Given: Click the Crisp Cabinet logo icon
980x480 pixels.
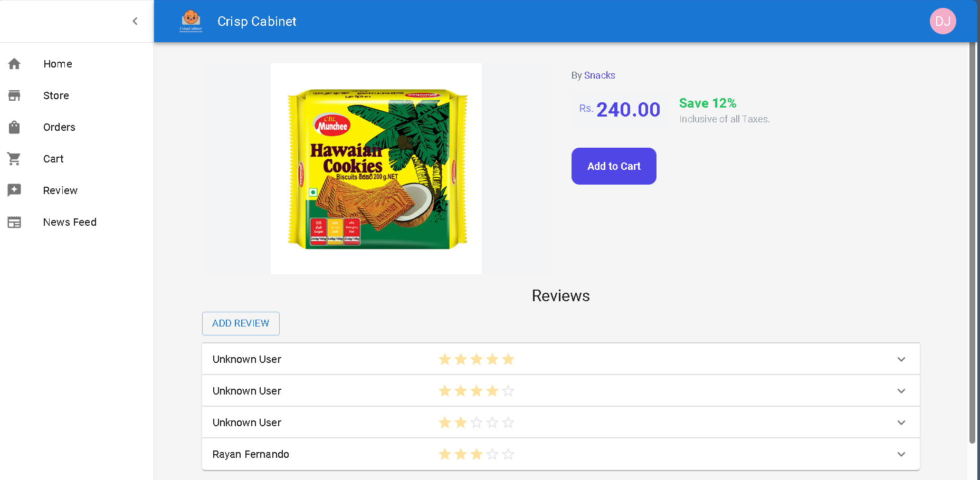Looking at the screenshot, I should point(191,21).
